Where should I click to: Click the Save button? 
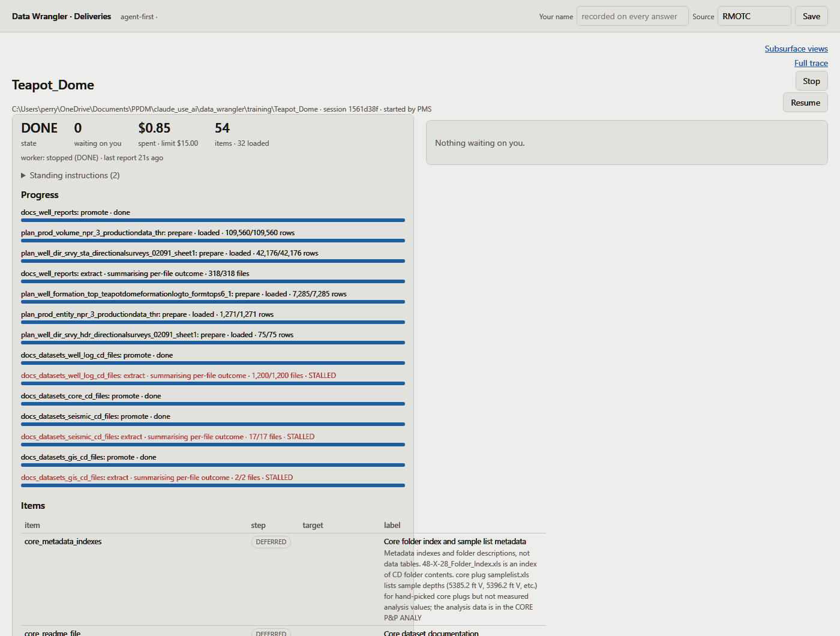point(811,16)
